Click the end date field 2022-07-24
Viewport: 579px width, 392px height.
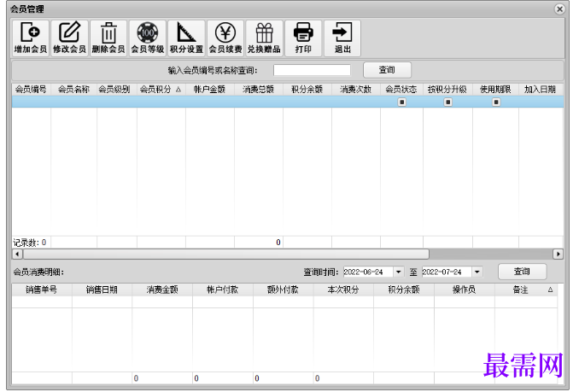pyautogui.click(x=447, y=272)
